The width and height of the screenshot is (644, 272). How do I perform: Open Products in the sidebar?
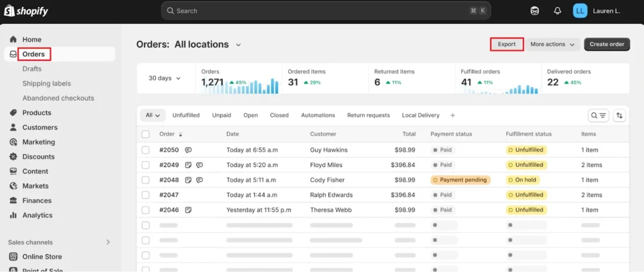(36, 113)
